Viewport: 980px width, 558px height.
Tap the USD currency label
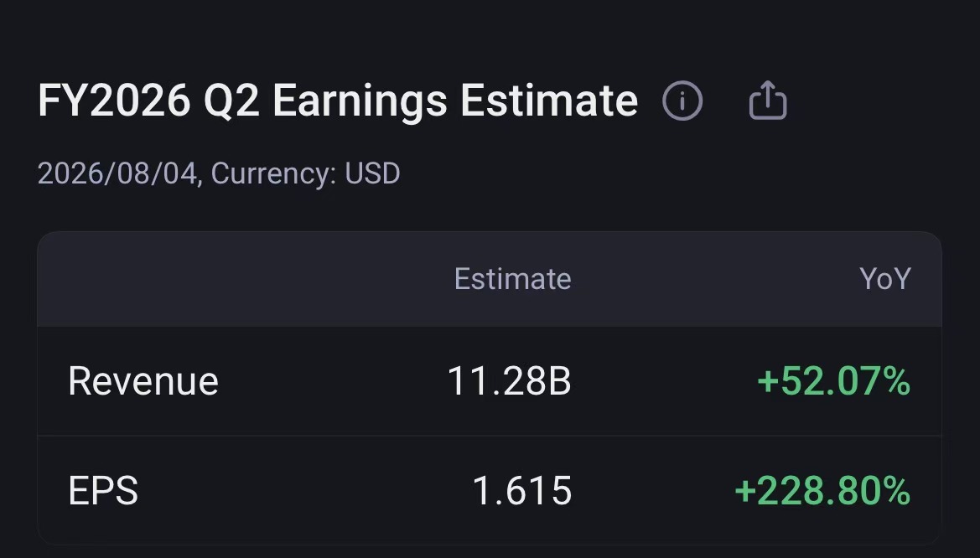point(372,173)
